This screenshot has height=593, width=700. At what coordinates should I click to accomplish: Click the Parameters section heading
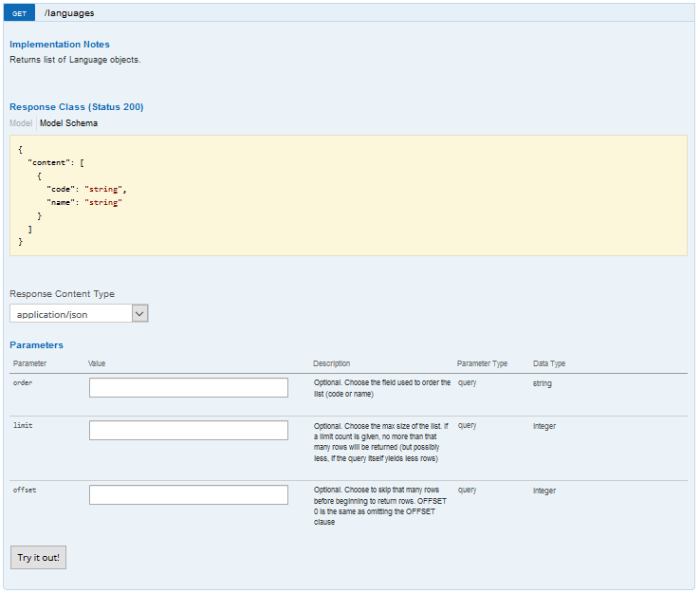pyautogui.click(x=36, y=344)
